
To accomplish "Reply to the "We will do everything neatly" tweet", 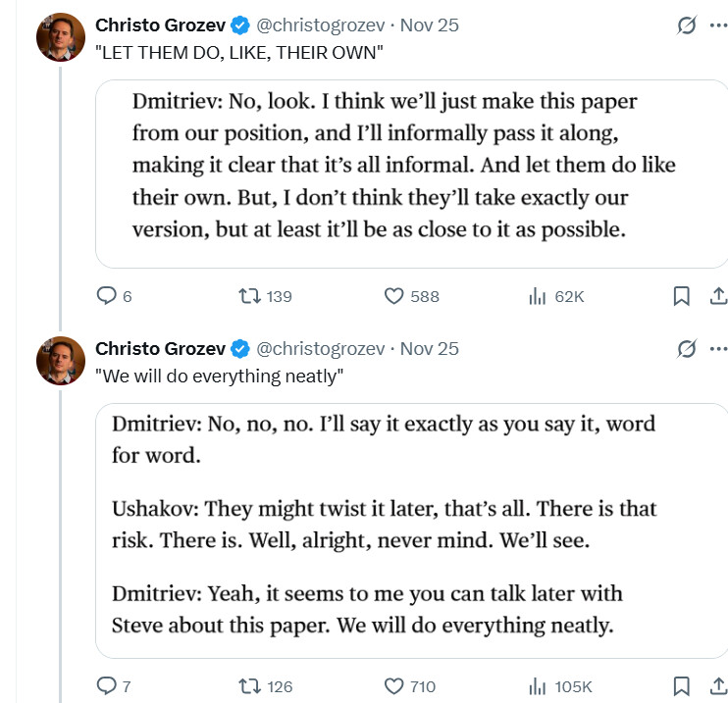I will point(106,686).
